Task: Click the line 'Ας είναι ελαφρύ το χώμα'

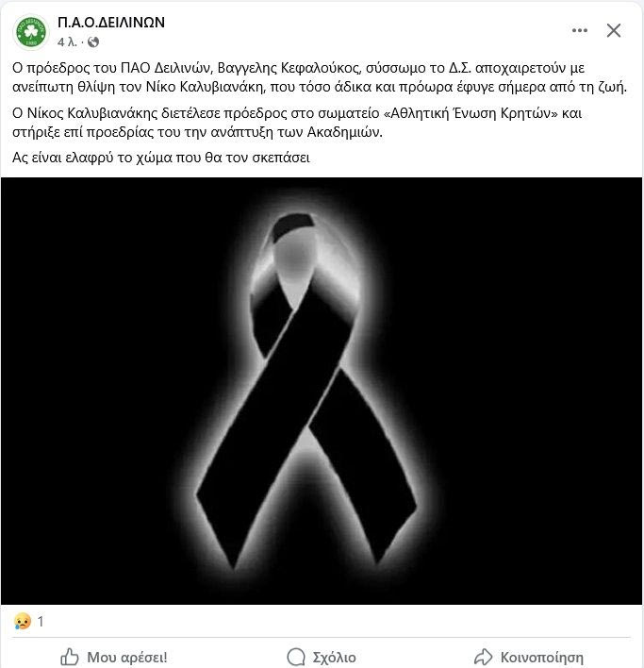Action: [x=161, y=158]
